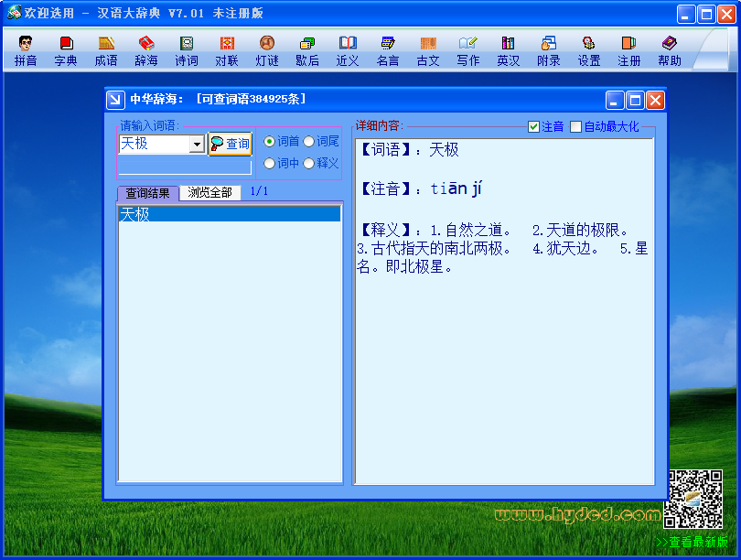Switch to the 查询结果 tab
Viewport: 741px width, 560px height.
[x=147, y=193]
